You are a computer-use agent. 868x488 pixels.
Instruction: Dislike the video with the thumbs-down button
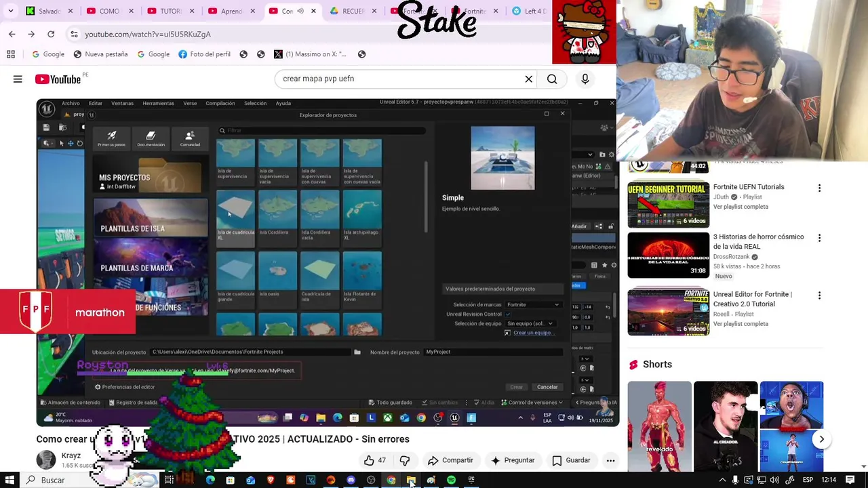405,460
